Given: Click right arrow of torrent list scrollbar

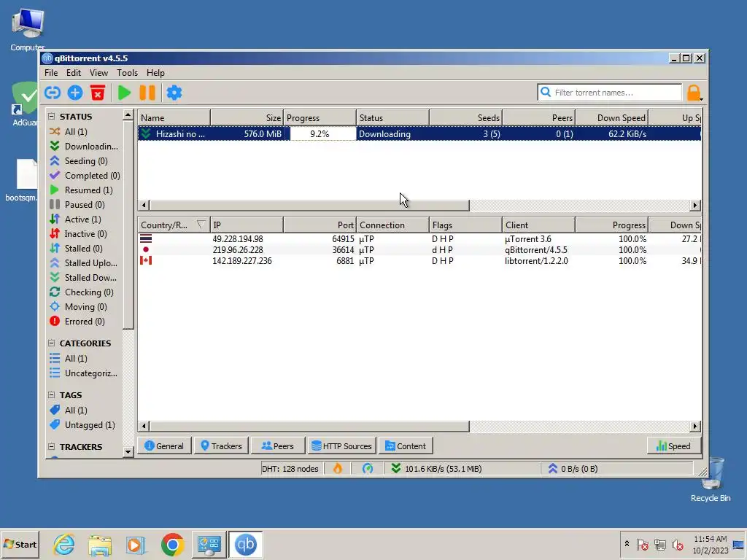Looking at the screenshot, I should (x=695, y=205).
